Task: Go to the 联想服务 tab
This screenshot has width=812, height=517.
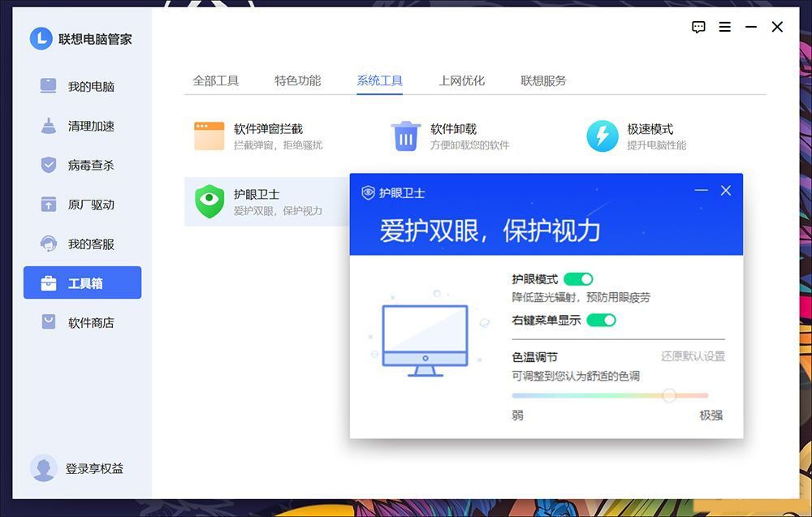Action: [544, 80]
